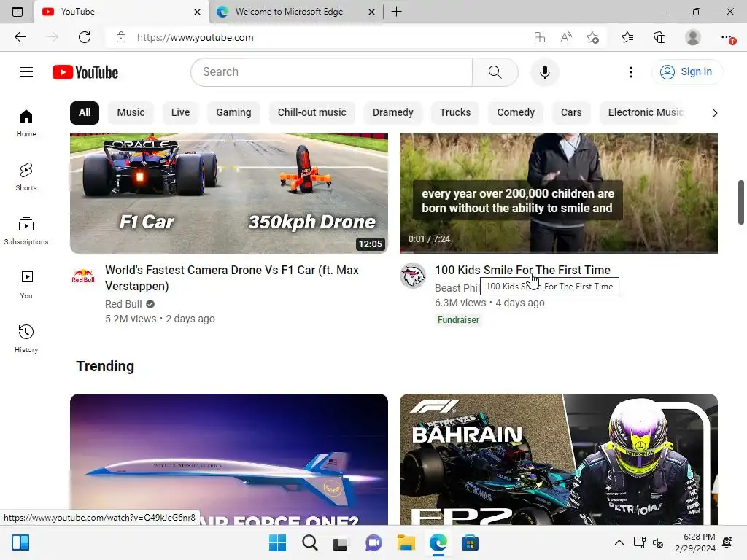Open the Favorites list
Viewport: 747px width, 560px height.
(x=627, y=37)
